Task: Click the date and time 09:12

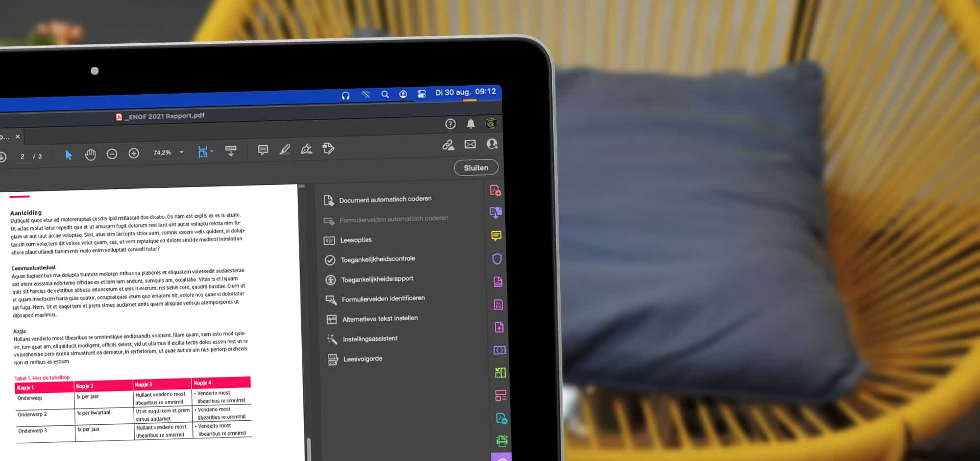Action: [x=465, y=92]
